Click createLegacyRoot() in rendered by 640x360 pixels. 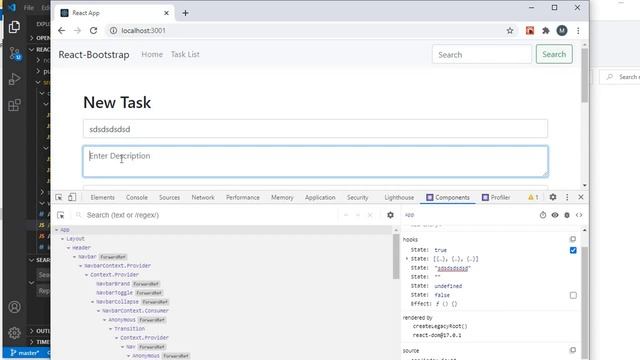click(x=440, y=326)
